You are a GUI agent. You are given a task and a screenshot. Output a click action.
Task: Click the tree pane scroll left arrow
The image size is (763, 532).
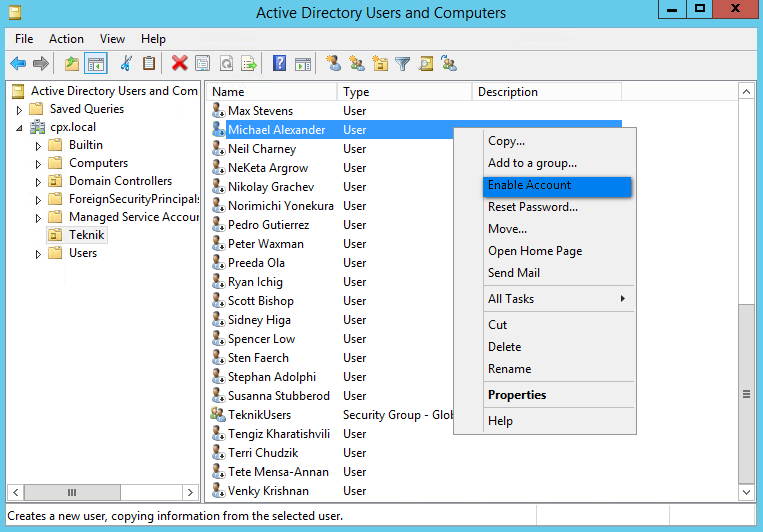click(x=16, y=493)
